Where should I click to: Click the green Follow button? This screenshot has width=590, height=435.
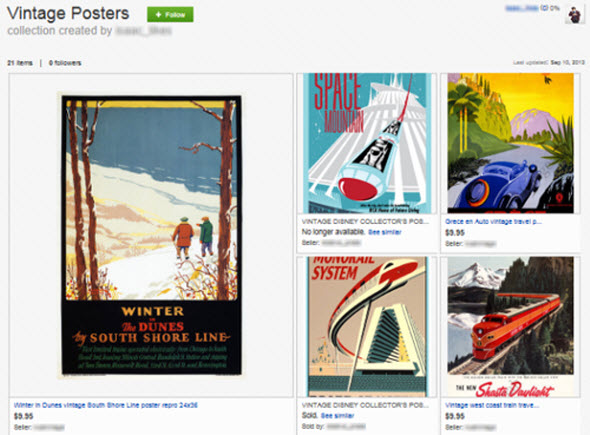pyautogui.click(x=170, y=15)
